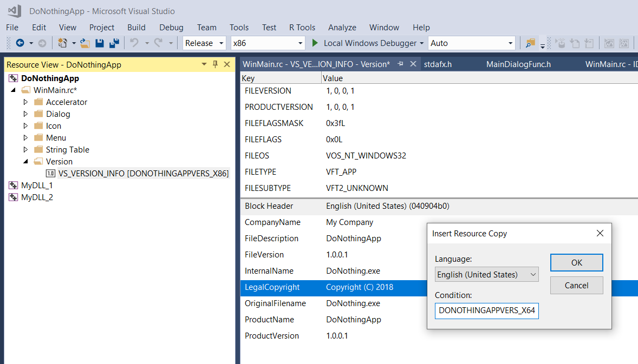This screenshot has width=638, height=364.
Task: Open the Resource View window position menu arrow
Action: pos(204,64)
